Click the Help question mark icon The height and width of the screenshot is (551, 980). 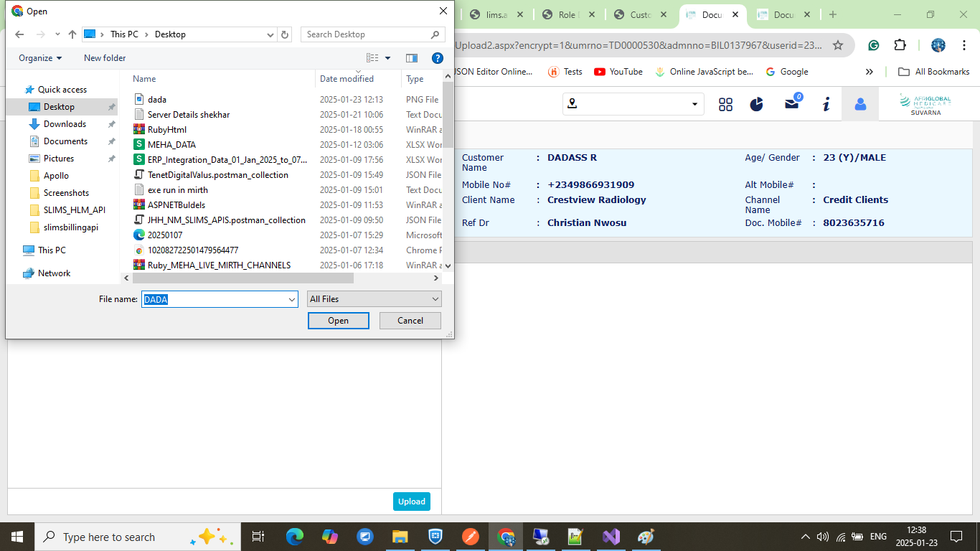pyautogui.click(x=437, y=58)
